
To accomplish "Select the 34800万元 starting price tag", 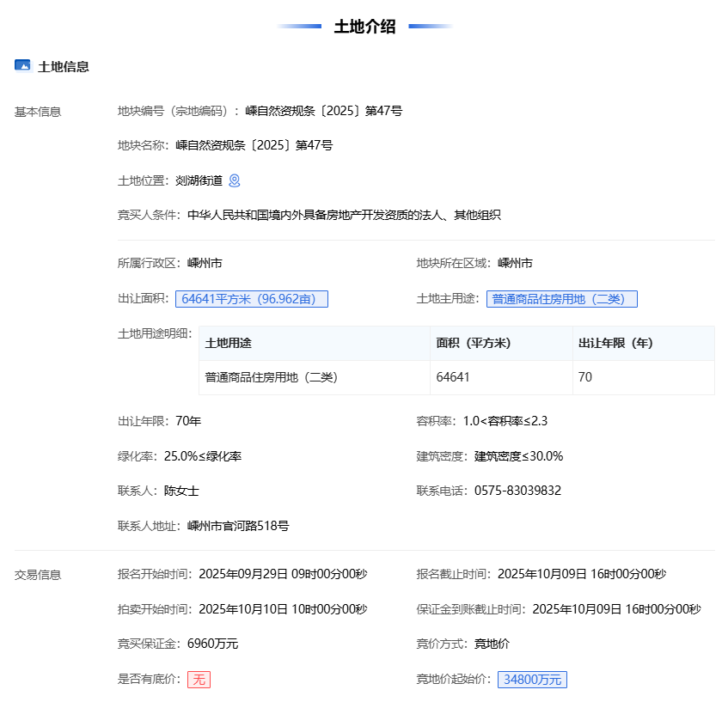I will (532, 680).
